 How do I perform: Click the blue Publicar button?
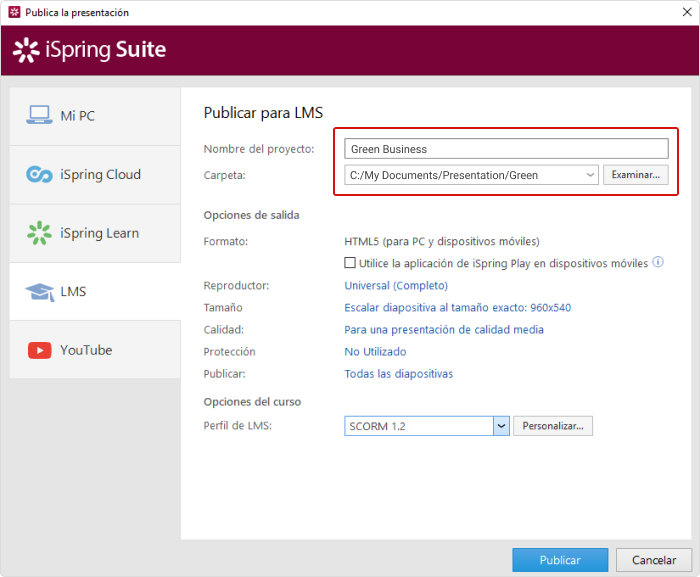tap(560, 560)
